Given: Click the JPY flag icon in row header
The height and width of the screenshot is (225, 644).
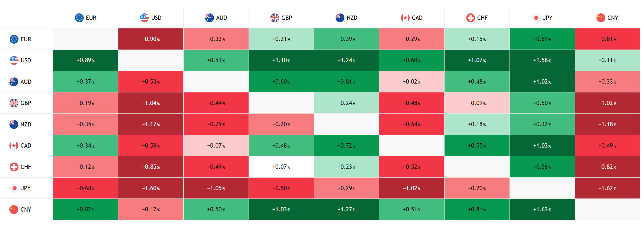Looking at the screenshot, I should point(14,188).
